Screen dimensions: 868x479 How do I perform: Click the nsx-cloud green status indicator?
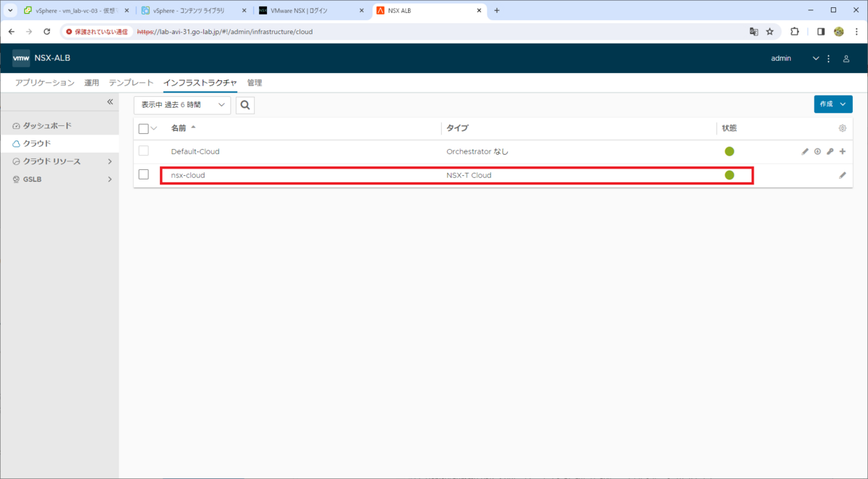pyautogui.click(x=729, y=174)
